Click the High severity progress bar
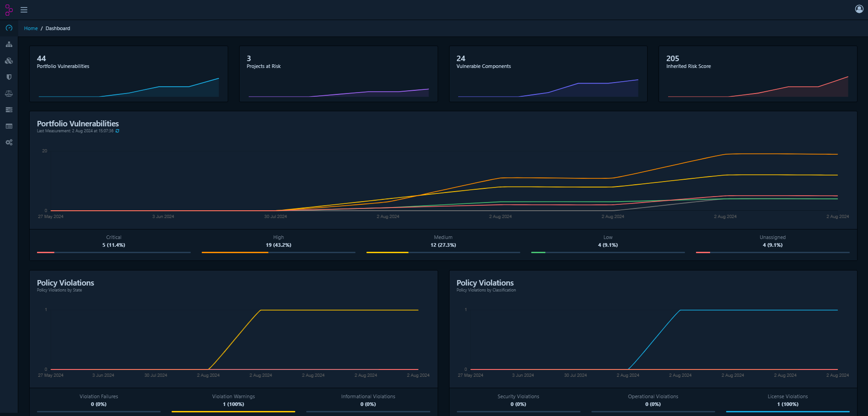Screen dimensions: 868x416 (278, 252)
